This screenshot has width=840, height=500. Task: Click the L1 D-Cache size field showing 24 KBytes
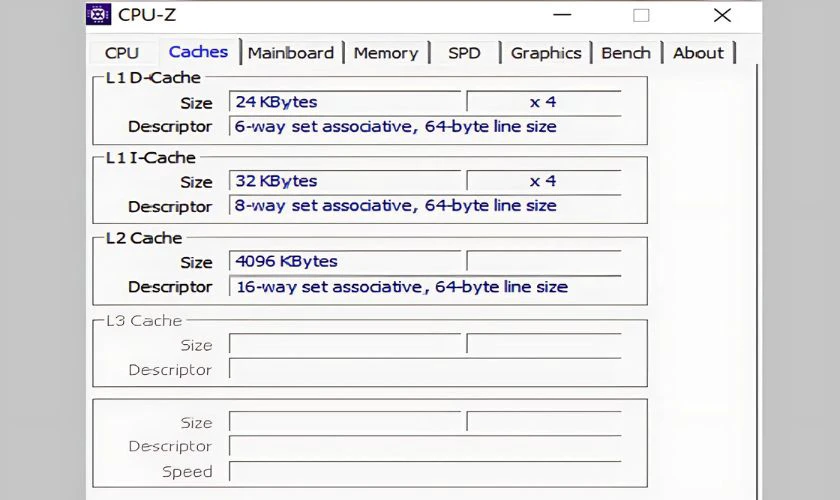click(x=344, y=102)
